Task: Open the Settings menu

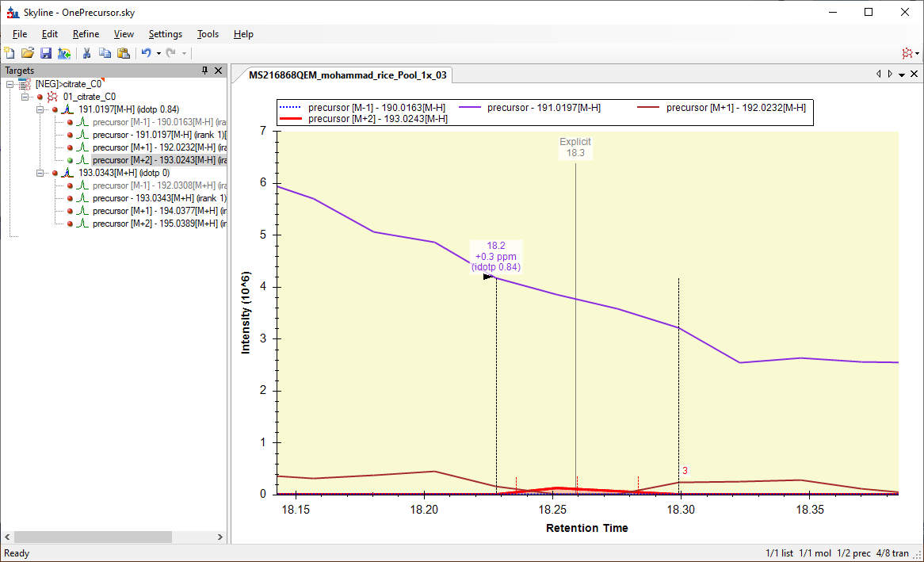Action: [x=165, y=34]
